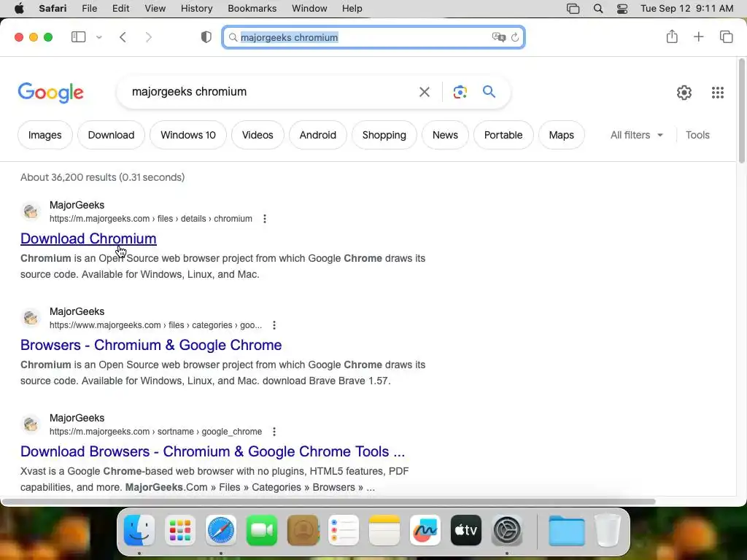Open Control Center in menu bar

622,9
